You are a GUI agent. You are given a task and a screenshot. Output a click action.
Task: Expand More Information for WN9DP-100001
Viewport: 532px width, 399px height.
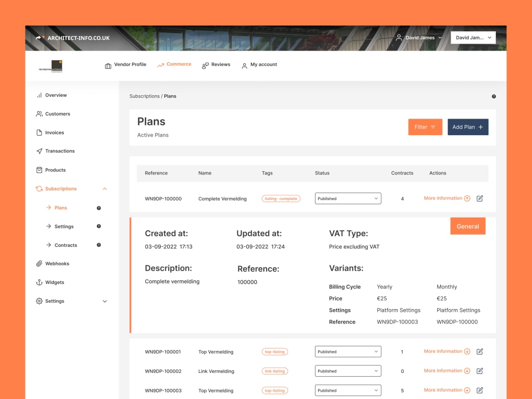pos(447,351)
